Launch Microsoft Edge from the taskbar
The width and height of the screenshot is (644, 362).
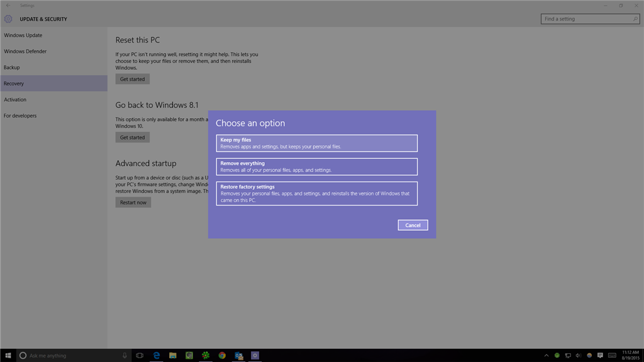157,355
